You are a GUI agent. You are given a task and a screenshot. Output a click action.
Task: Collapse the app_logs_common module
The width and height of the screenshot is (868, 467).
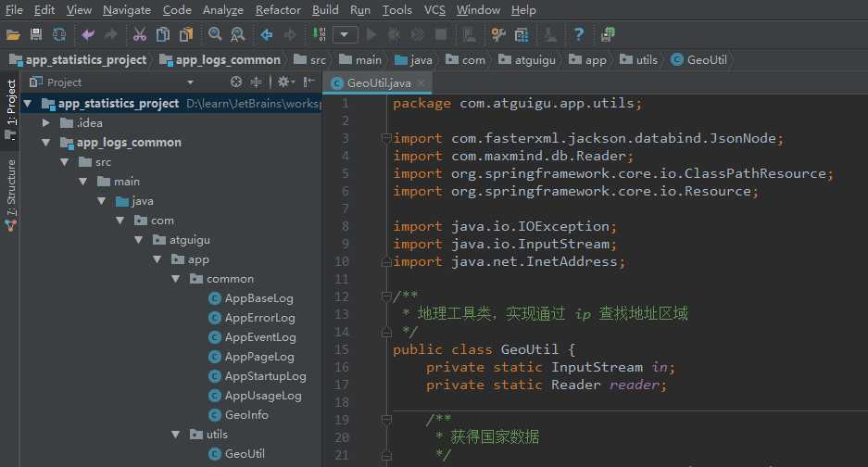click(46, 143)
